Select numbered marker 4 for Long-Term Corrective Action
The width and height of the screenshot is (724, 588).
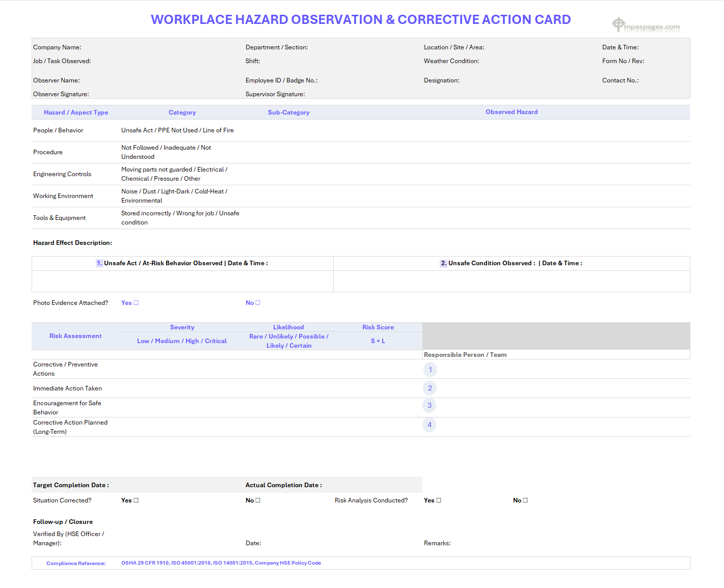click(429, 425)
